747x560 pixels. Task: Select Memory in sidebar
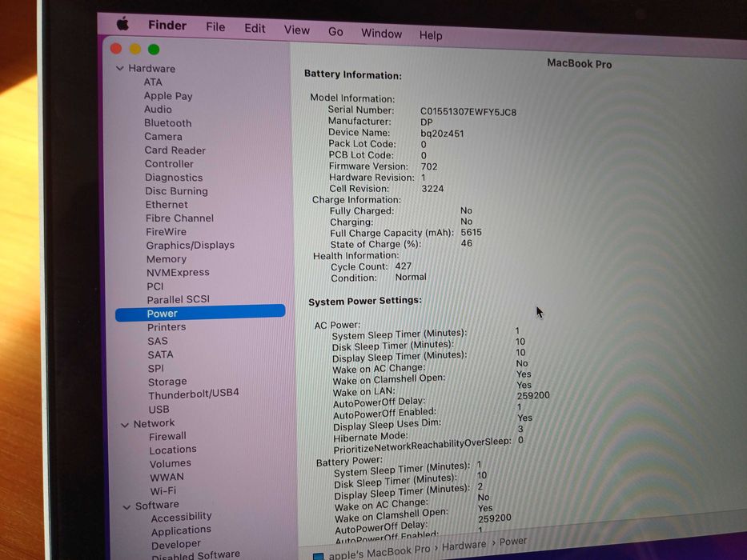point(167,259)
